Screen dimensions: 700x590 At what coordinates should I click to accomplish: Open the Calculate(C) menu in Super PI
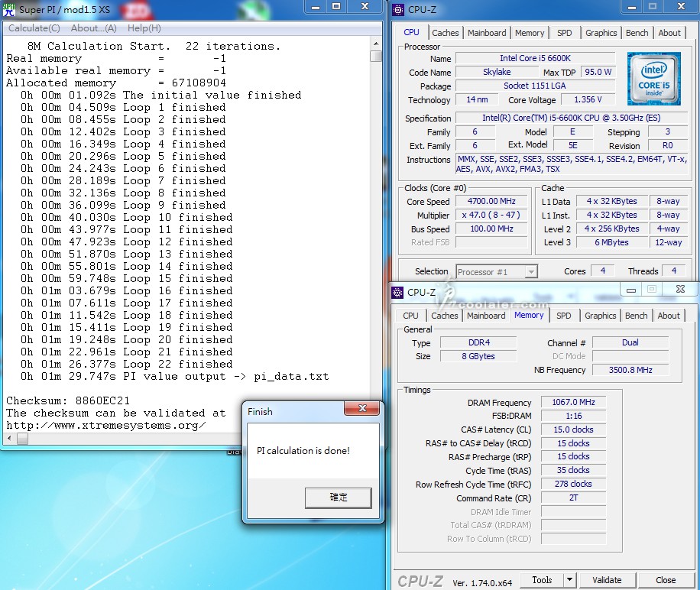[34, 28]
